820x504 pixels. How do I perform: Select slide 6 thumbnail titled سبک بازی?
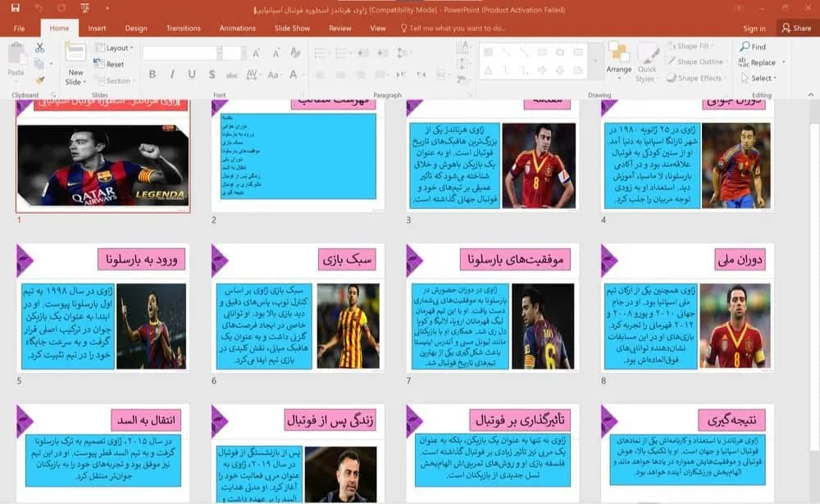(x=298, y=308)
